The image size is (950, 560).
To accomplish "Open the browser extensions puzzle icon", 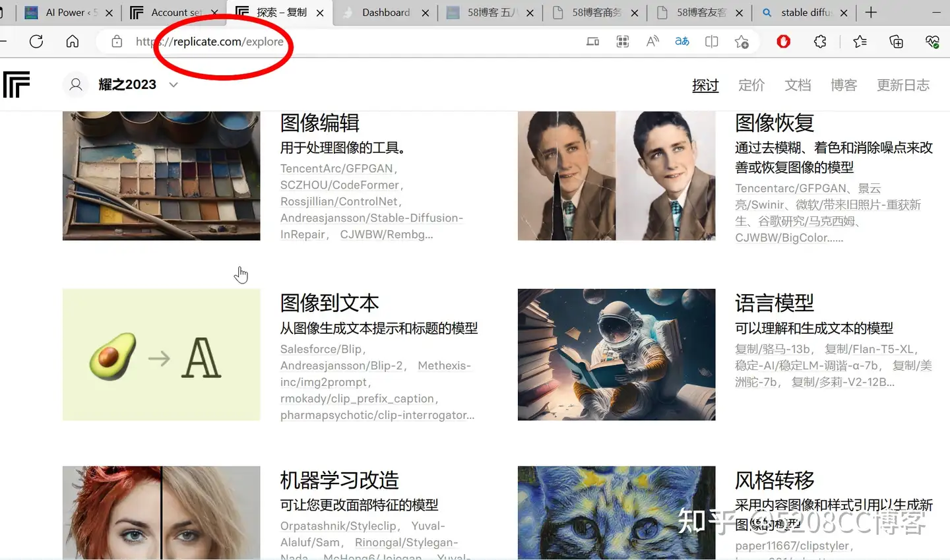I will coord(820,42).
